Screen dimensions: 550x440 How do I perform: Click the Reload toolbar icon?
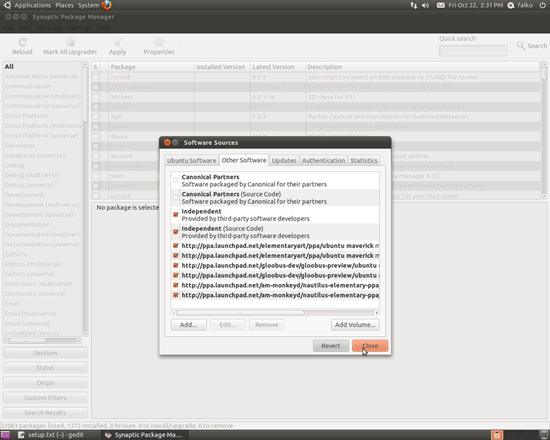click(x=22, y=42)
